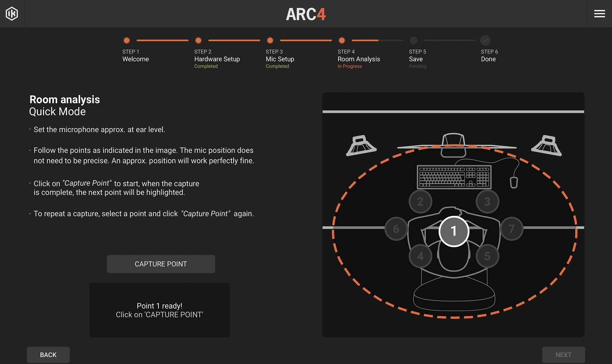
Task: Select measurement point 1 in diagram
Action: 454,231
